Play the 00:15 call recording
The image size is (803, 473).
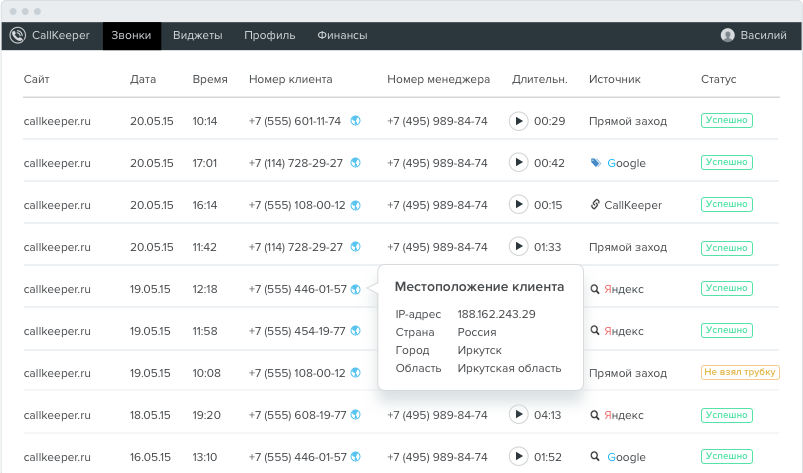pos(518,205)
